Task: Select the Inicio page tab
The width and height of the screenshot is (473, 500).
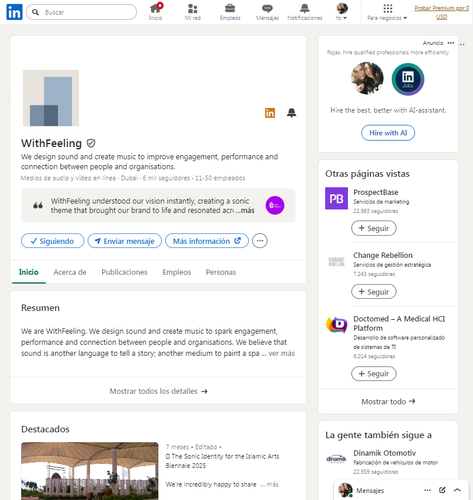Action: 29,272
